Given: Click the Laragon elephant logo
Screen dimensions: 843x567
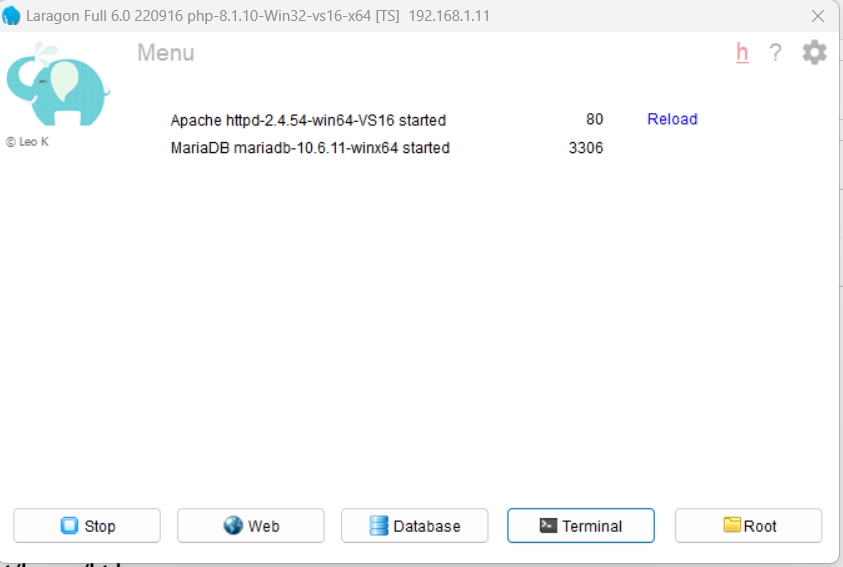Looking at the screenshot, I should [58, 84].
